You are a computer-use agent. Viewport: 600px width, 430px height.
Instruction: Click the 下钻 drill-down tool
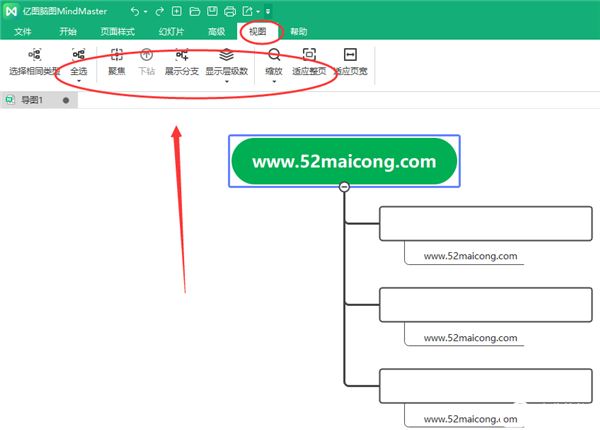click(x=147, y=62)
